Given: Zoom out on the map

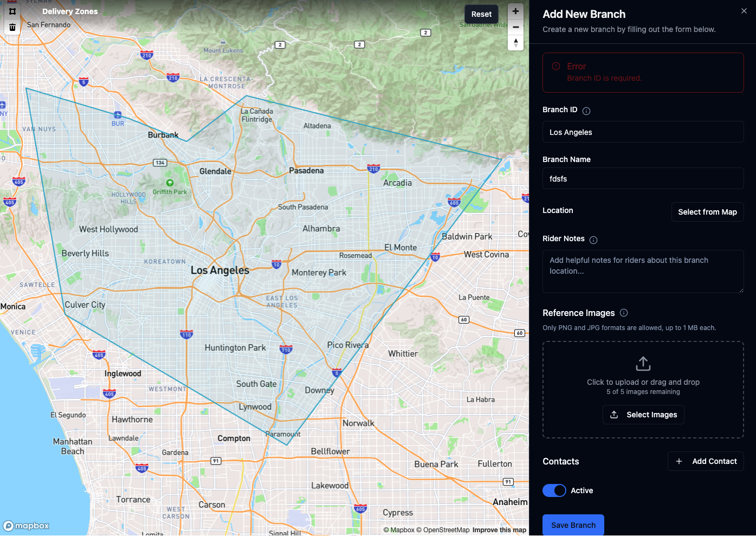Looking at the screenshot, I should 515,27.
